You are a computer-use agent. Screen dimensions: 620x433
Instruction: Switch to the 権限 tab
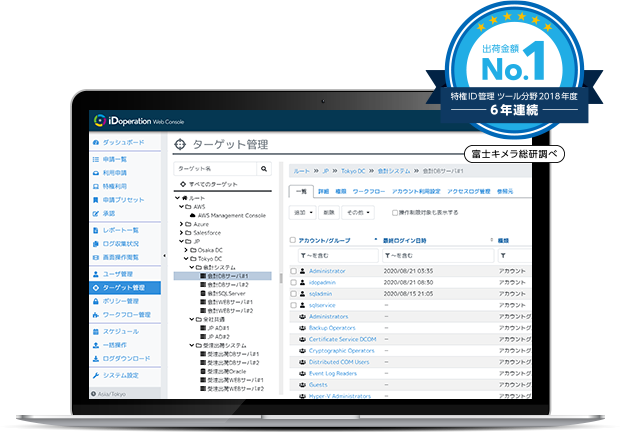coord(341,191)
